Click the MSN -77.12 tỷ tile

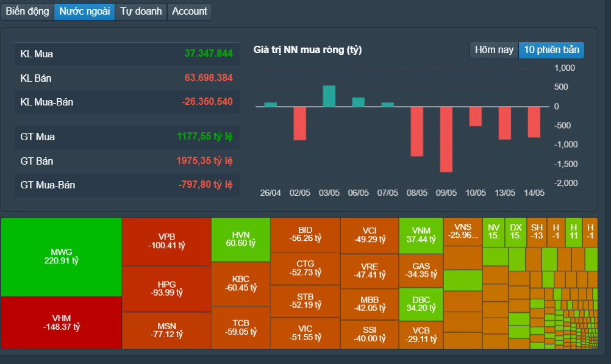[167, 330]
